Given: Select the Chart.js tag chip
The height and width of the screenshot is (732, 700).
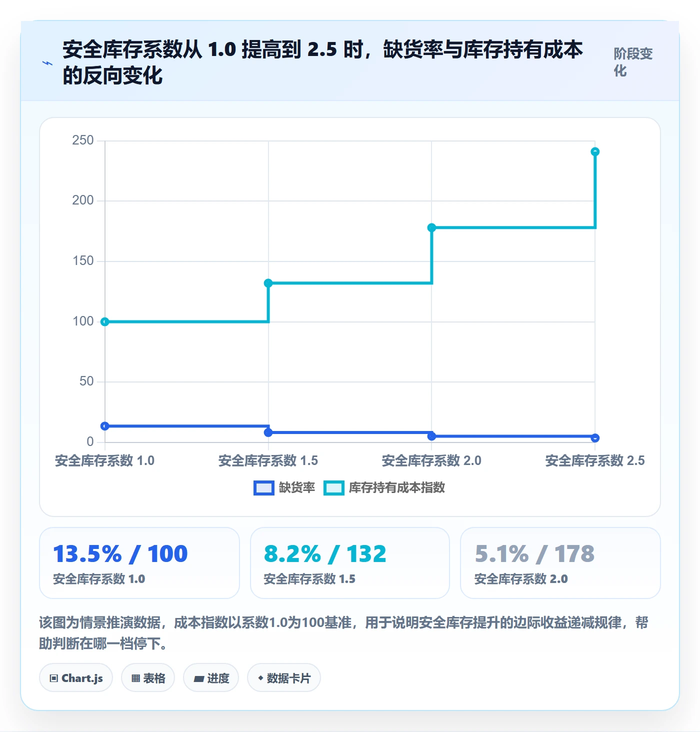Looking at the screenshot, I should (x=76, y=678).
